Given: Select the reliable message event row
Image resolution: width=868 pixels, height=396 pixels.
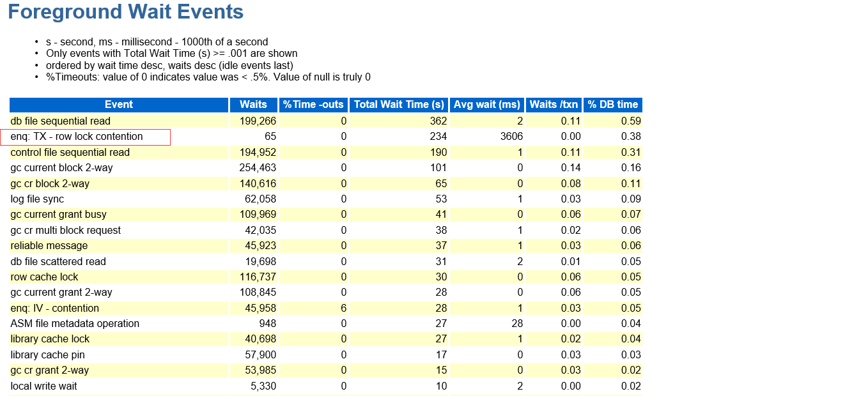Looking at the screenshot, I should pos(49,246).
